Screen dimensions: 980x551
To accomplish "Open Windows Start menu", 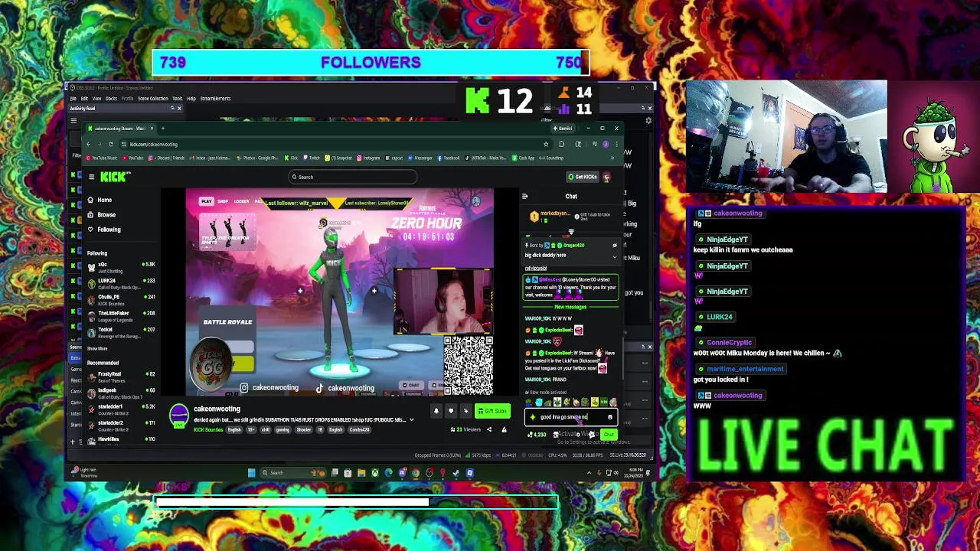I will coord(251,473).
